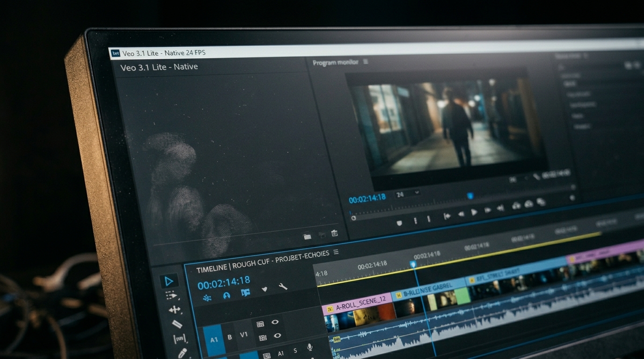644x359 pixels.
Task: Toggle the lower eye icon beside V1
Action: point(277,336)
